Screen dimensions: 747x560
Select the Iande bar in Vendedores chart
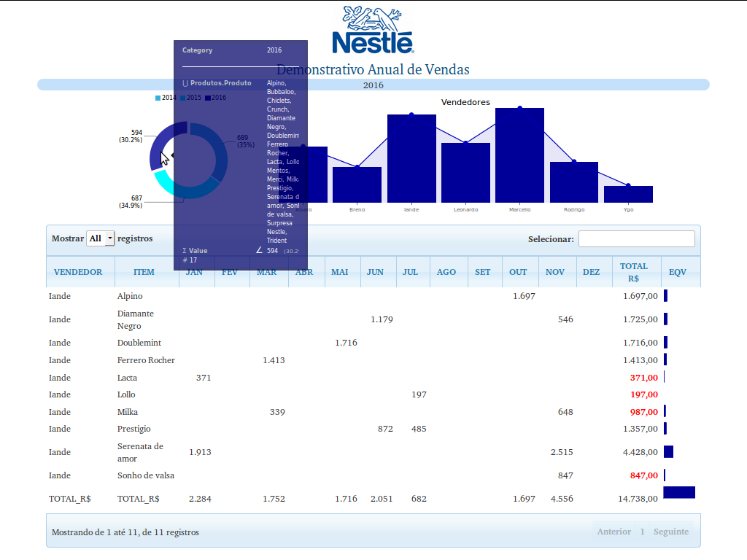coord(411,158)
